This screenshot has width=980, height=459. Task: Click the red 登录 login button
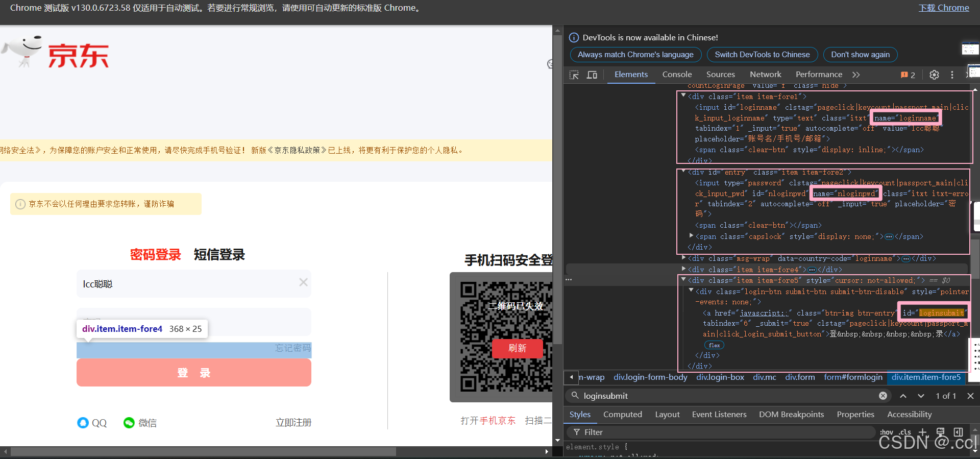tap(194, 373)
